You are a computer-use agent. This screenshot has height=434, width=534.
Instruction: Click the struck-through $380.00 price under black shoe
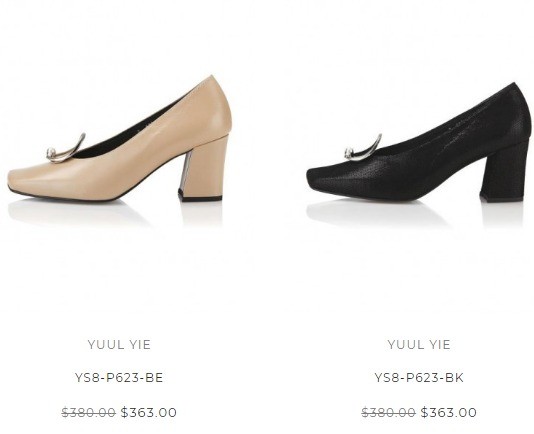tap(388, 413)
